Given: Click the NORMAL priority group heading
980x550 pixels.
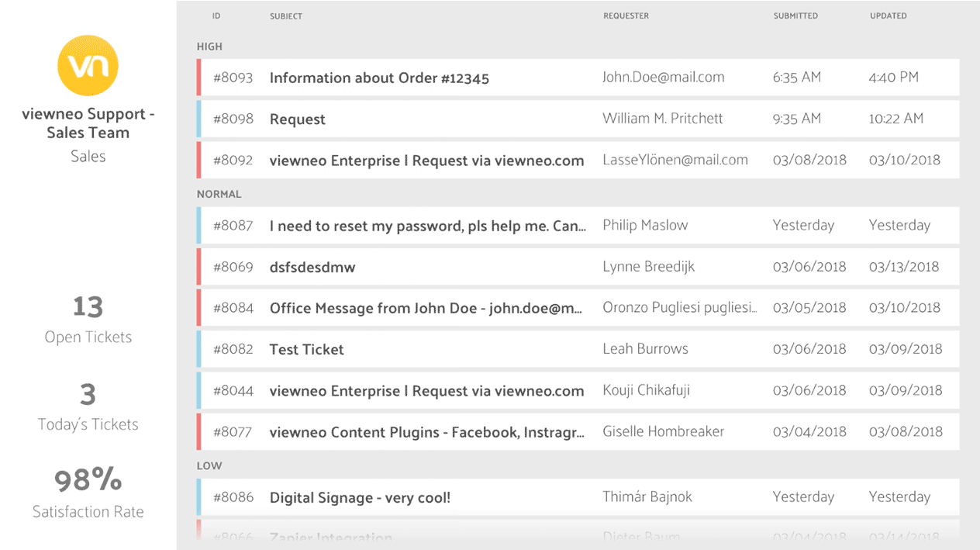Looking at the screenshot, I should pyautogui.click(x=219, y=194).
